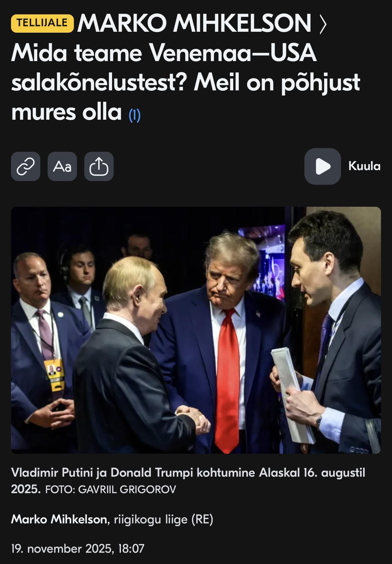Tap the share icon button

[x=99, y=166]
